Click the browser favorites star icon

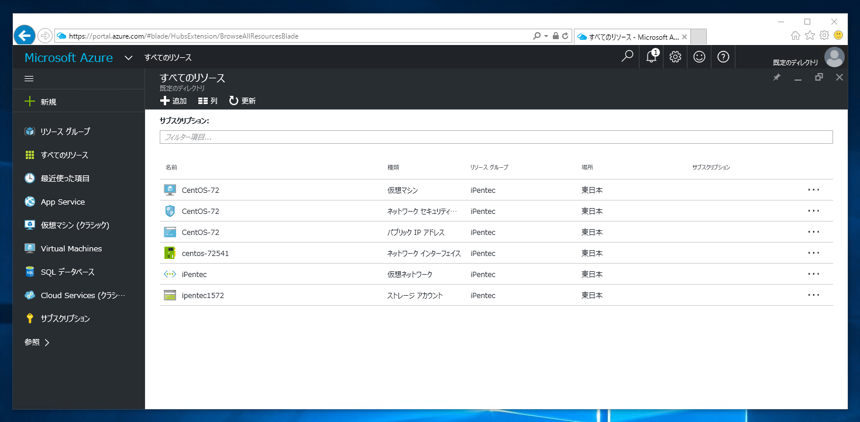click(x=810, y=36)
